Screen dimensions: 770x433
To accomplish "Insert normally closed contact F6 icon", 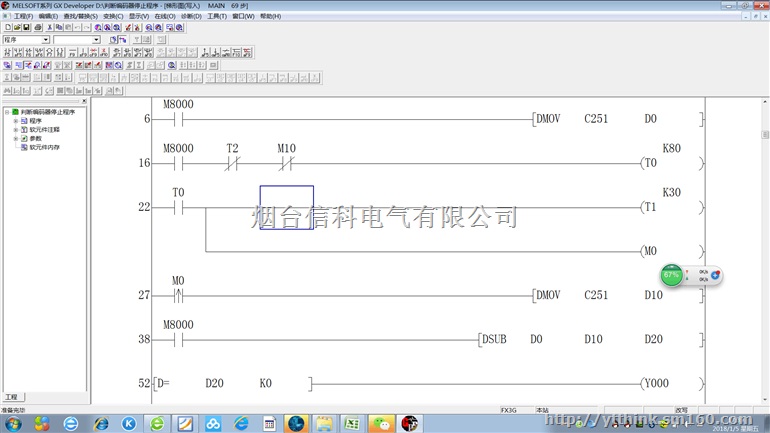I will [28, 52].
